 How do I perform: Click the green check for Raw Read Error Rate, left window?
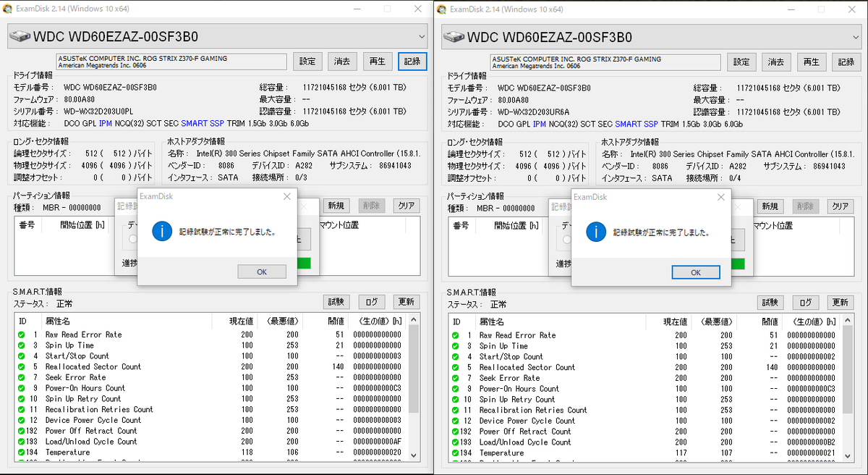(x=22, y=335)
